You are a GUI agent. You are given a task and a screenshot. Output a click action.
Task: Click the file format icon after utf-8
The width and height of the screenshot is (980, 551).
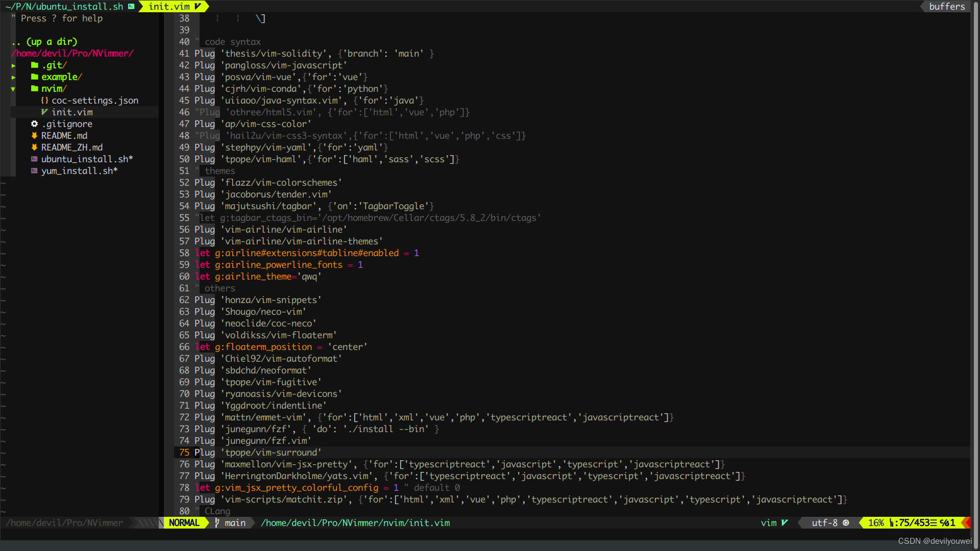[x=846, y=523]
